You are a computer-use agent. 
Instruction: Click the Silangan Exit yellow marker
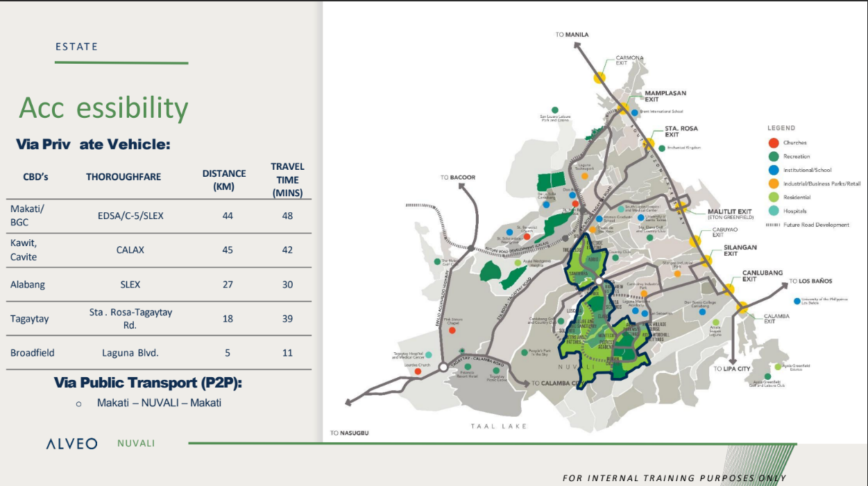pos(706,261)
